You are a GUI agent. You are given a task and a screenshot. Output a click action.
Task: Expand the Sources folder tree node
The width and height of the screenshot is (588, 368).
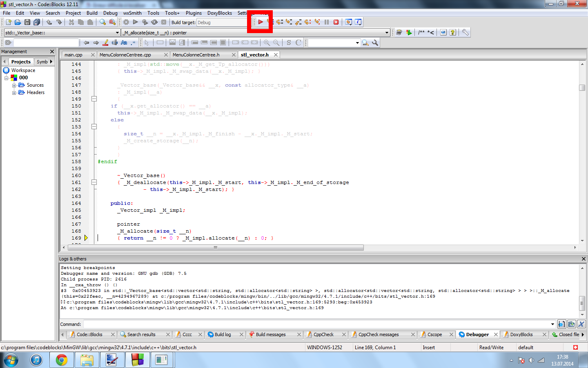[14, 85]
